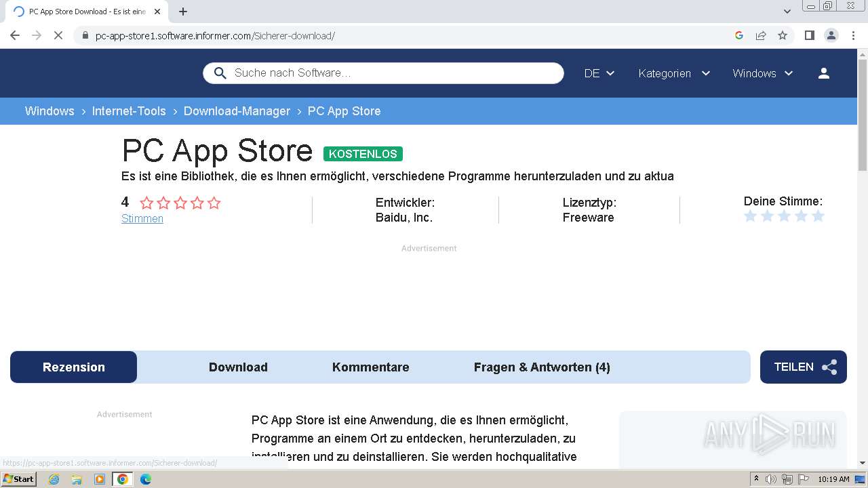Screen dimensions: 868x488
Task: Click the browser back arrow
Action: tap(15, 35)
